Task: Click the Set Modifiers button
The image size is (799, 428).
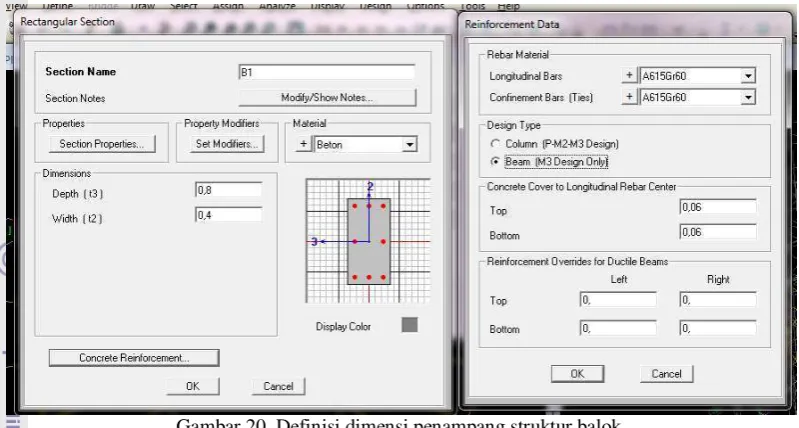Action: (x=227, y=144)
